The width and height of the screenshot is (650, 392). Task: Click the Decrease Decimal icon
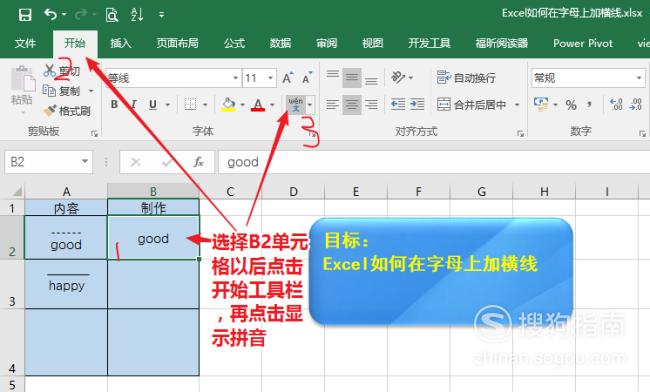coord(636,104)
